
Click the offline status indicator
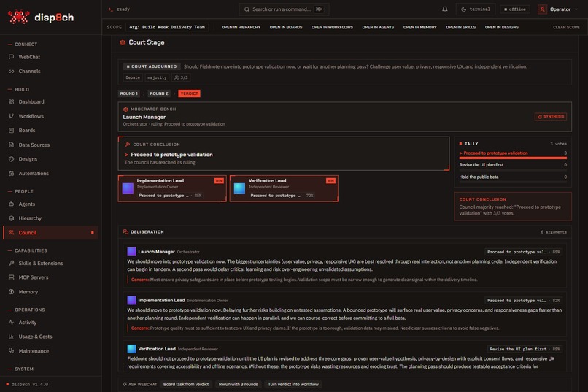pyautogui.click(x=515, y=9)
